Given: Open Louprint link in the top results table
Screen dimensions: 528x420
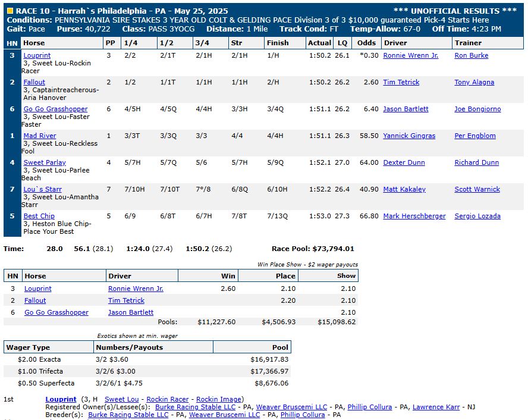Looking at the screenshot, I should click(37, 55).
